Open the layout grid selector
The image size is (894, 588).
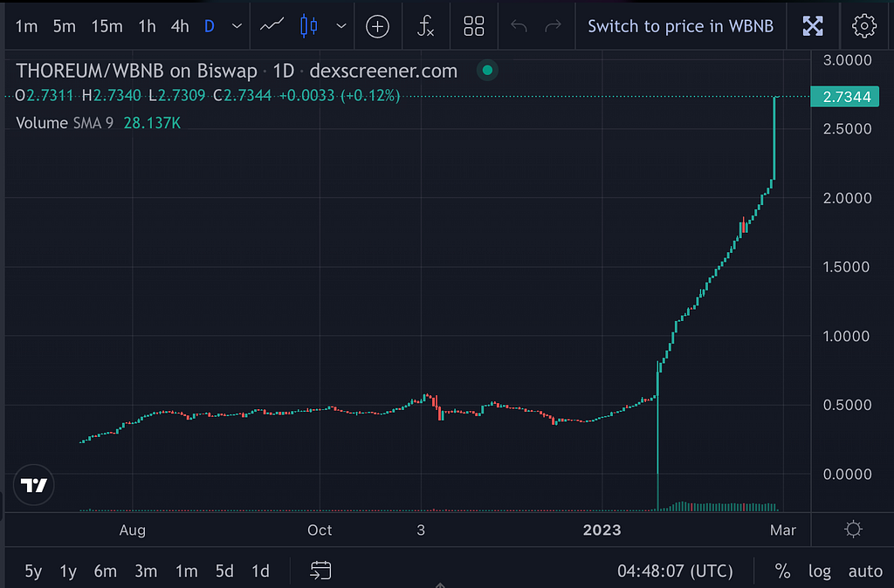474,26
